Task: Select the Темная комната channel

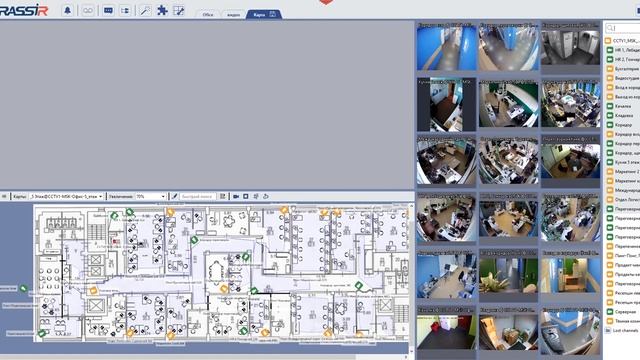Action: (623, 321)
